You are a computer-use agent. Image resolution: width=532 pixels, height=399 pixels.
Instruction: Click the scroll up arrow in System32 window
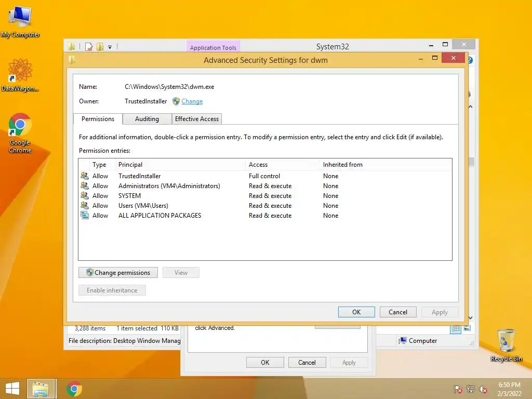[x=471, y=107]
